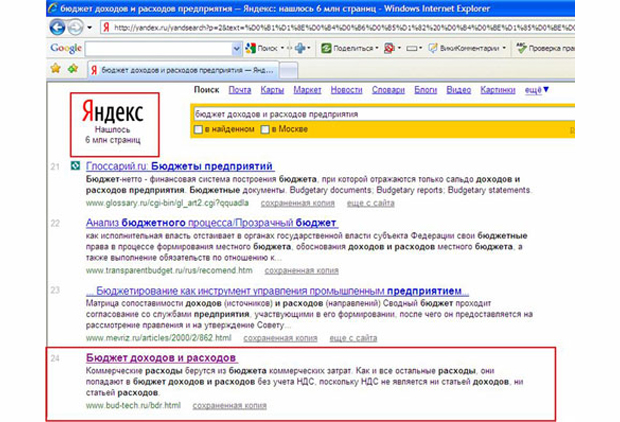Open the Блоги service link
620x422 pixels.
[425, 90]
